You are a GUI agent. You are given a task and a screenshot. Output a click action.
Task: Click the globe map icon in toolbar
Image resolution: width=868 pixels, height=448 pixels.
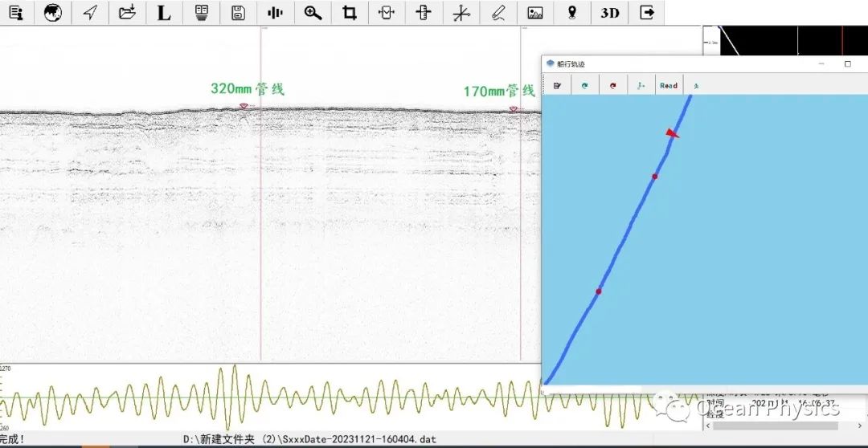click(x=53, y=13)
